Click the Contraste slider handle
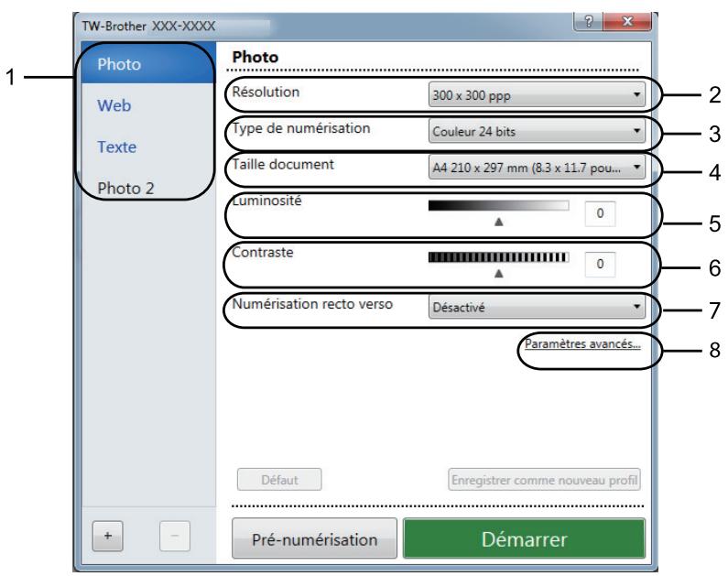 tap(499, 274)
